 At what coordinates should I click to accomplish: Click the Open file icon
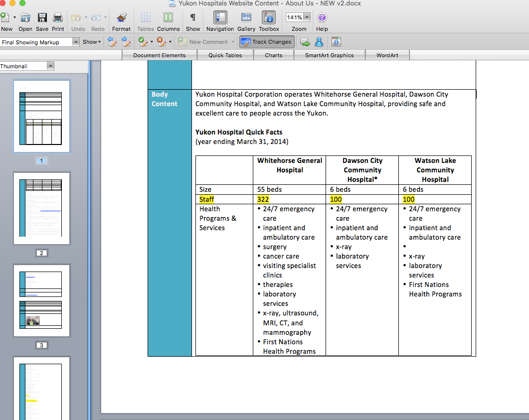[25, 17]
